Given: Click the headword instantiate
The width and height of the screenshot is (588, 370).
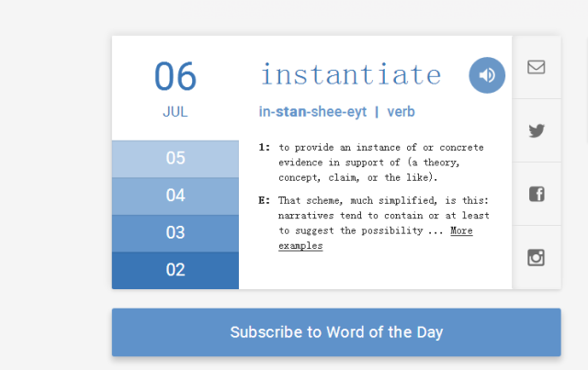Looking at the screenshot, I should pyautogui.click(x=351, y=73).
